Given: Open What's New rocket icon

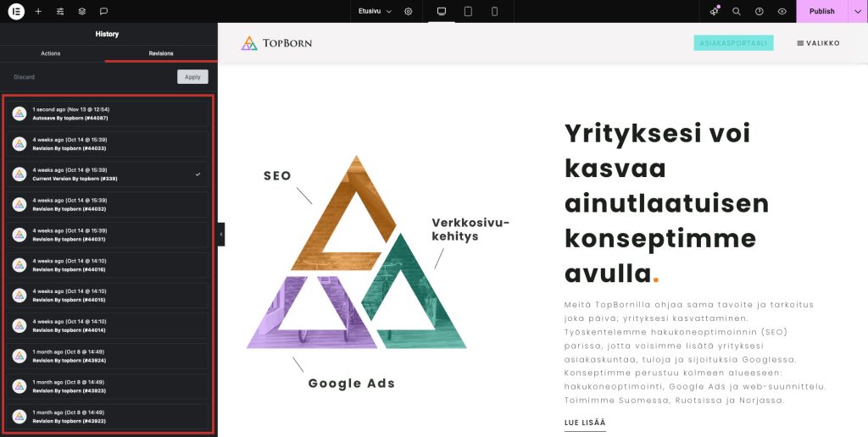Looking at the screenshot, I should pyautogui.click(x=715, y=11).
